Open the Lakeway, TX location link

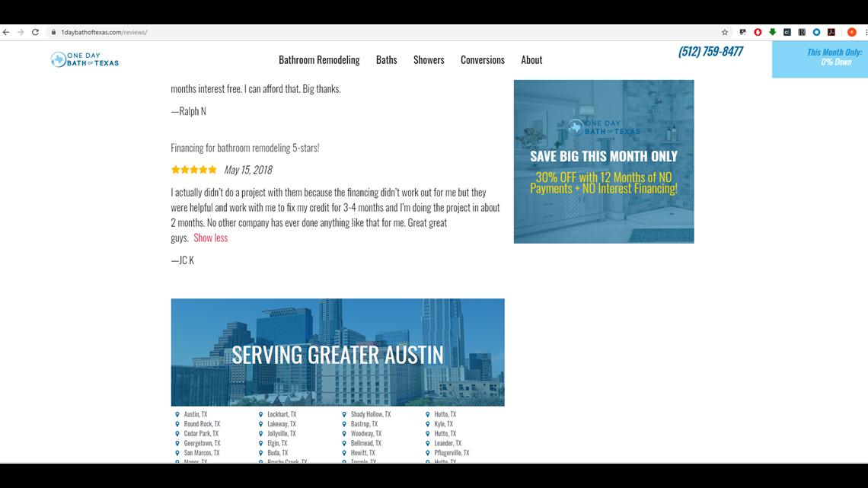click(282, 424)
